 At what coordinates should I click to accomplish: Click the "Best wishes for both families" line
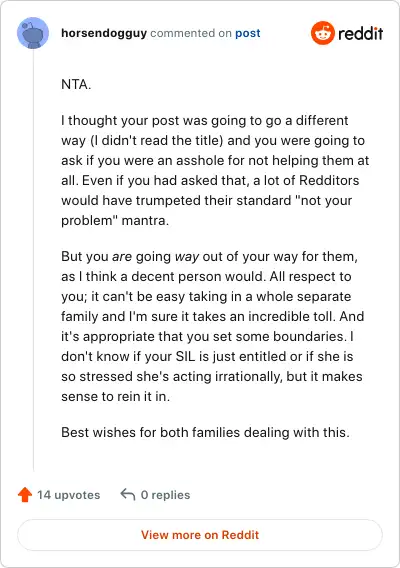205,432
